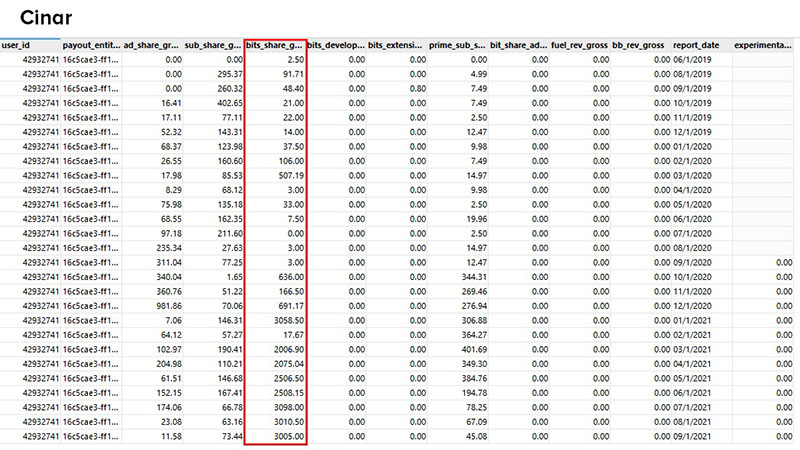
Task: Sort by the payout_entit column header
Action: coord(92,46)
